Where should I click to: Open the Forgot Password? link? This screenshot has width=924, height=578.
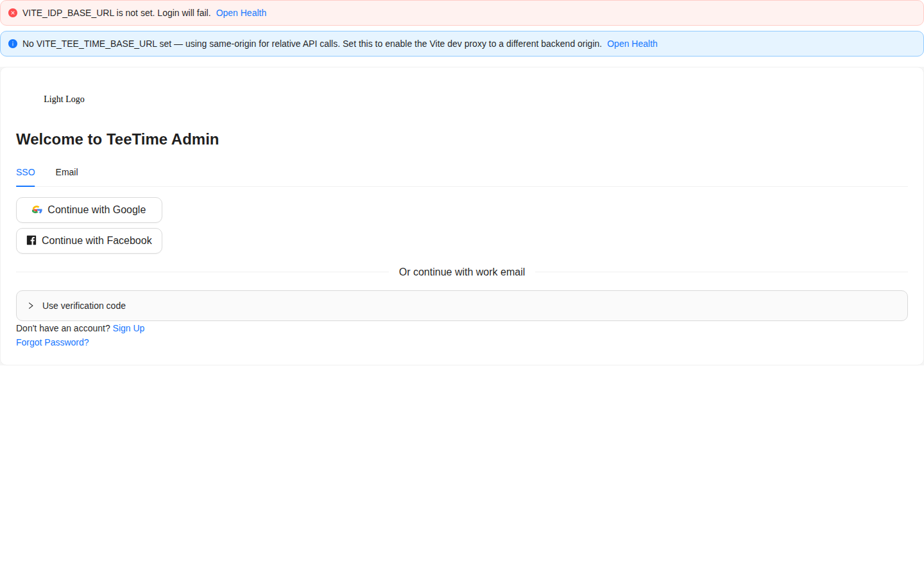[x=53, y=342]
